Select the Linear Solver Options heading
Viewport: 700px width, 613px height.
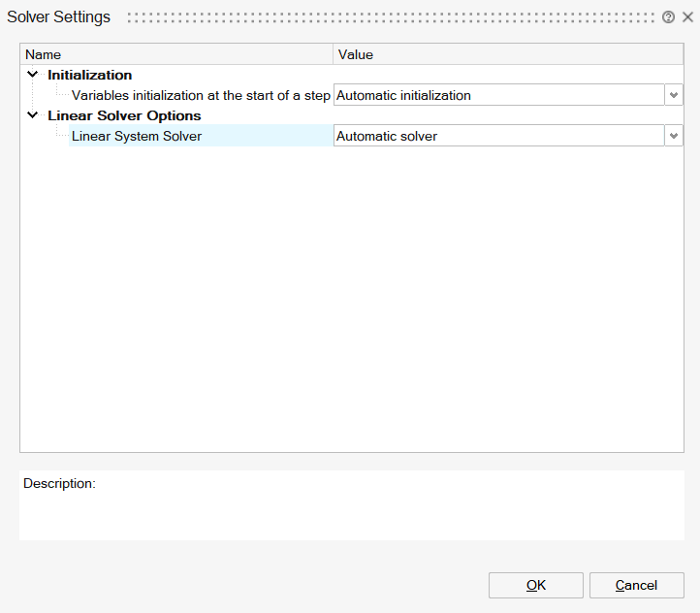tap(124, 115)
